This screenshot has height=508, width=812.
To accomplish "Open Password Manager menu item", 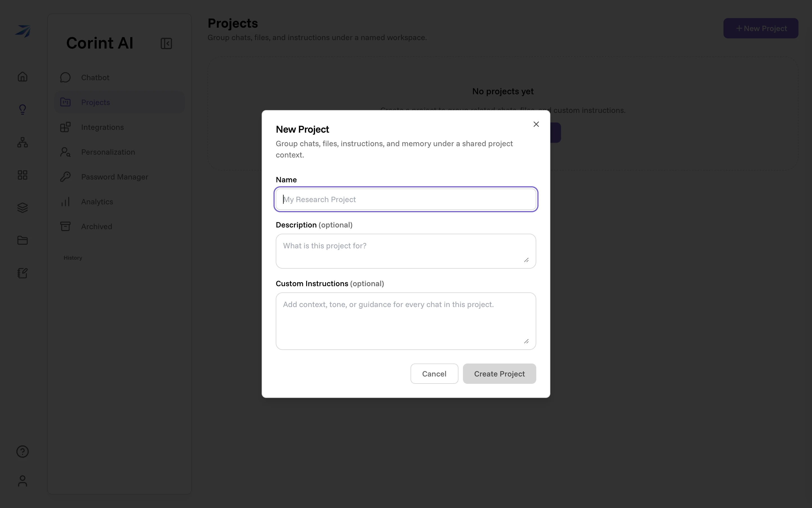I will [x=120, y=177].
